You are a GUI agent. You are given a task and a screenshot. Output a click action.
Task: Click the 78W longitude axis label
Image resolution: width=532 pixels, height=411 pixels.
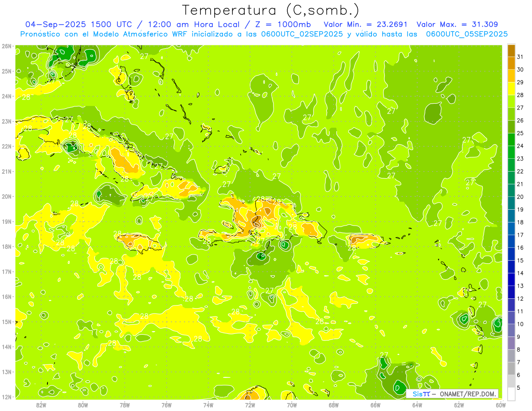click(125, 405)
